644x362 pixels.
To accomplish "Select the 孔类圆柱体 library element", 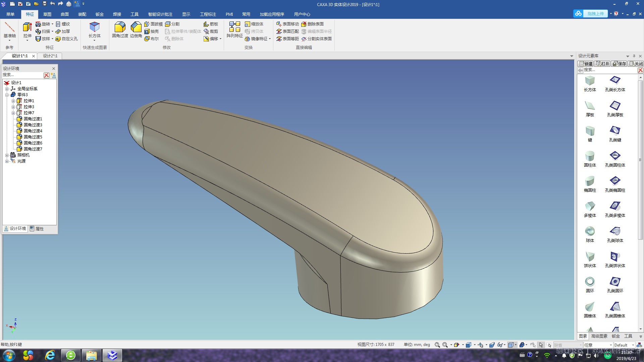I will pos(615,156).
